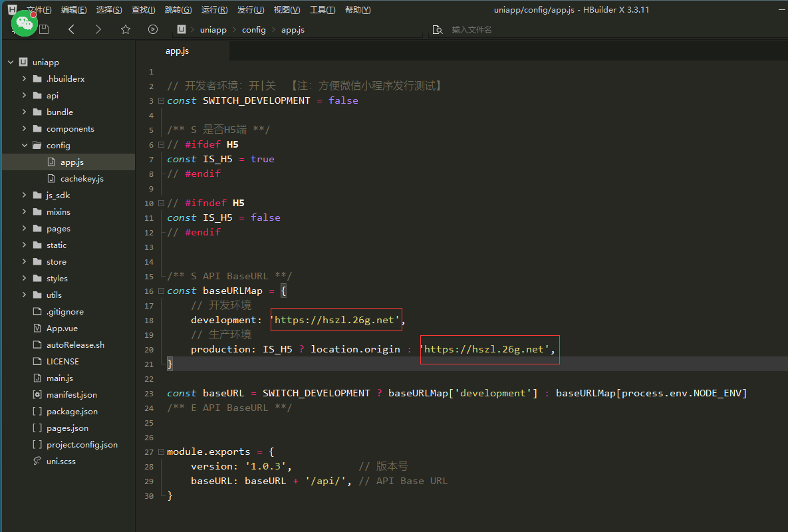Image resolution: width=788 pixels, height=532 pixels.
Task: Fold the #ifndef block at line 10
Action: click(162, 203)
